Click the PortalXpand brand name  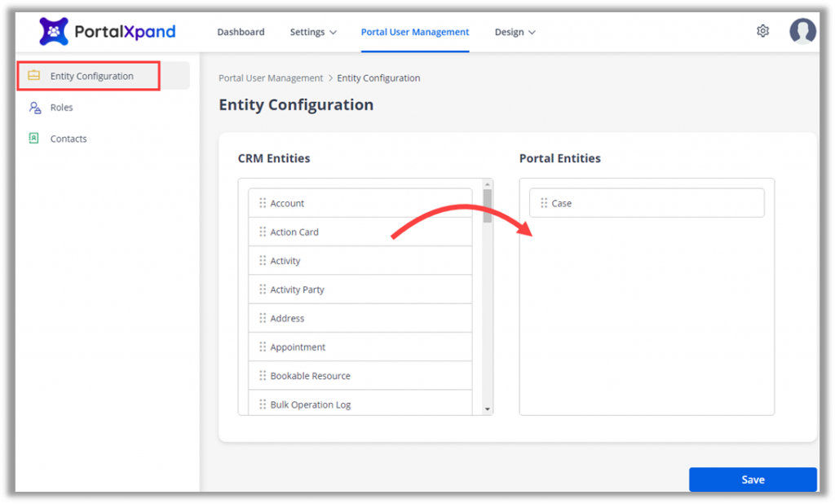pyautogui.click(x=125, y=32)
